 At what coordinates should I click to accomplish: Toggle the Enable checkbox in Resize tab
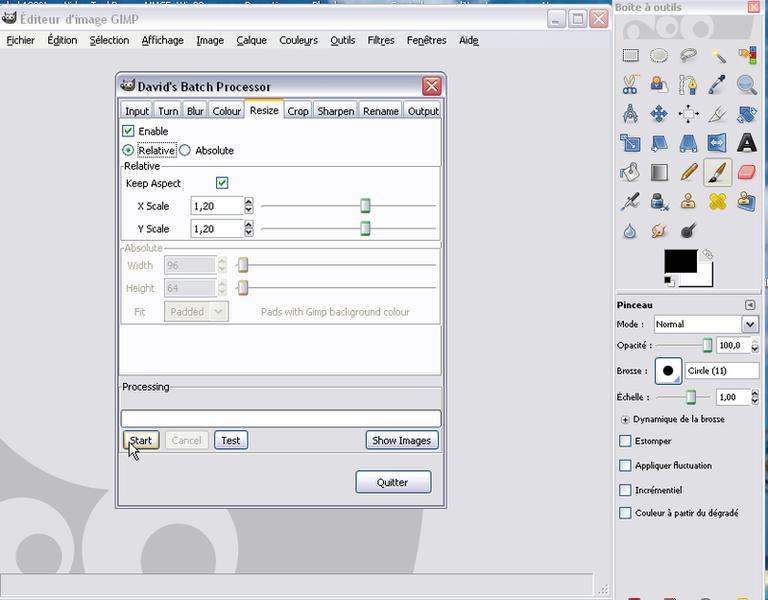tap(128, 131)
